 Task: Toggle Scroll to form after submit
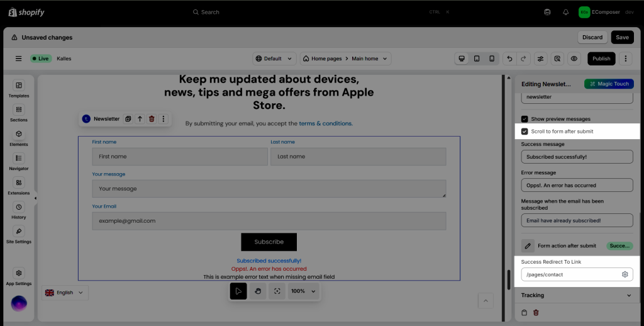(x=525, y=132)
